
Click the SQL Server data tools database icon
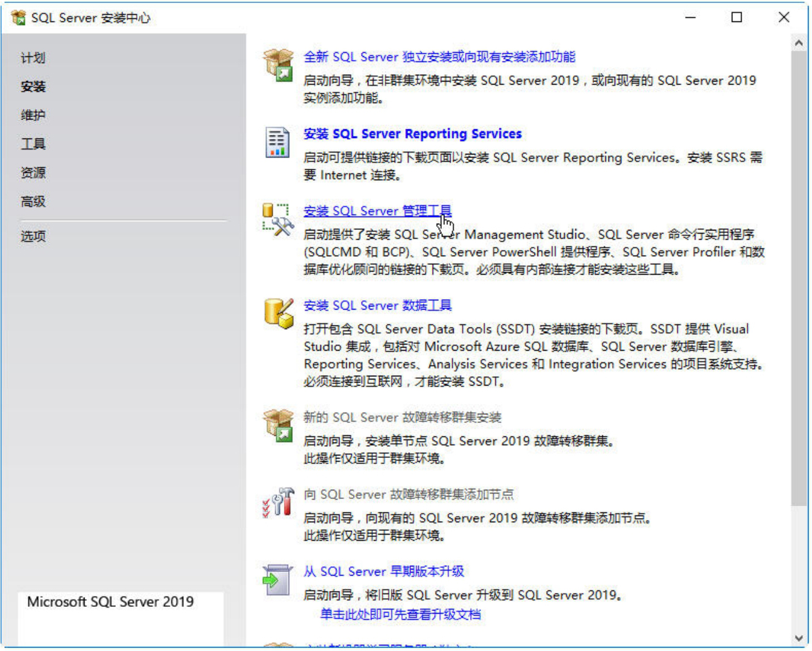pyautogui.click(x=278, y=313)
